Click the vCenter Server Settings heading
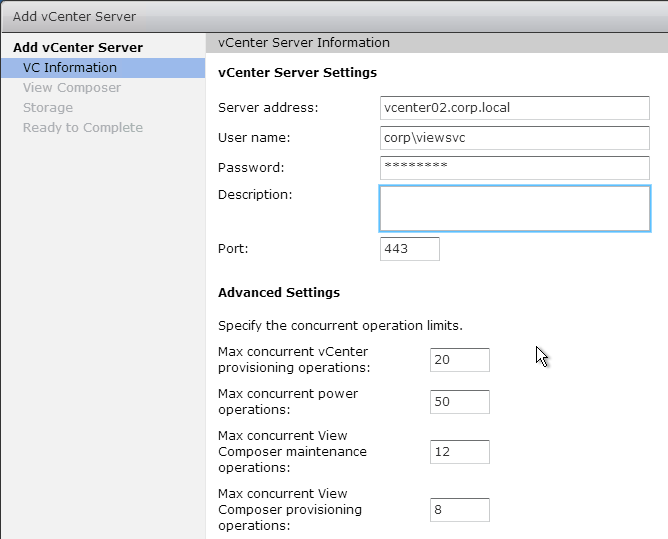Screen dimensions: 668x539 click(x=297, y=73)
